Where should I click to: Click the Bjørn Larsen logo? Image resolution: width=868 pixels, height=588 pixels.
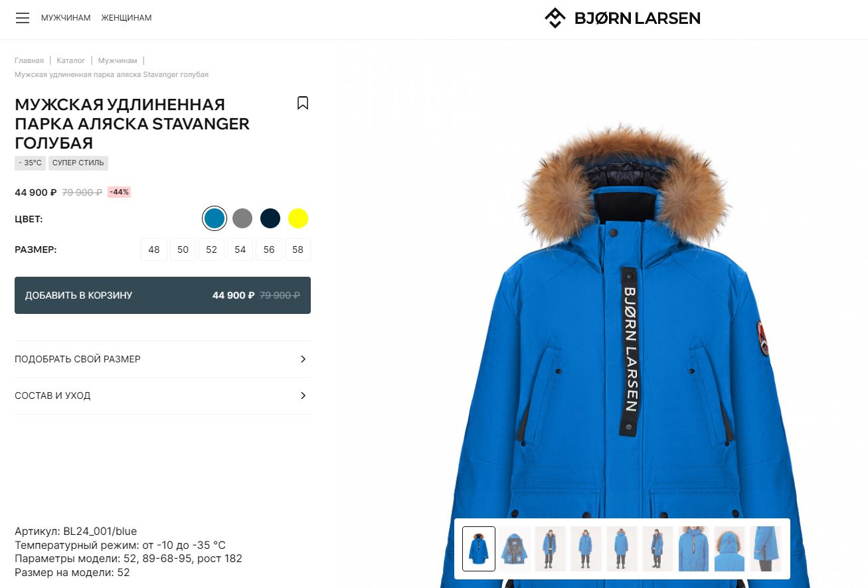622,18
